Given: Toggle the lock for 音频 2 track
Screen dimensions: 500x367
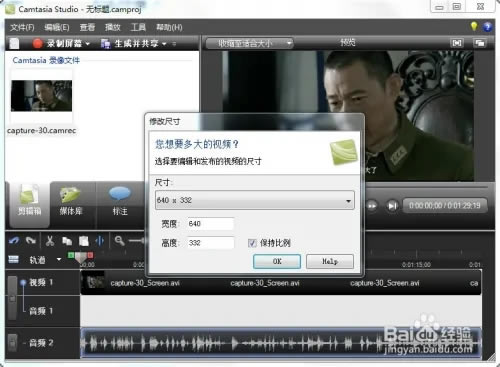Looking at the screenshot, I should point(13,343).
